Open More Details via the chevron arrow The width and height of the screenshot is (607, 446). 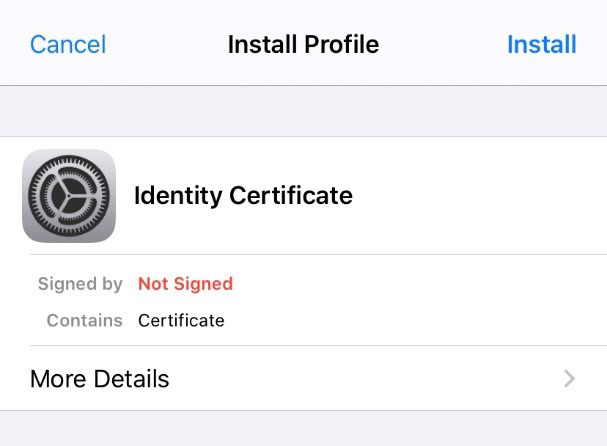(x=569, y=379)
